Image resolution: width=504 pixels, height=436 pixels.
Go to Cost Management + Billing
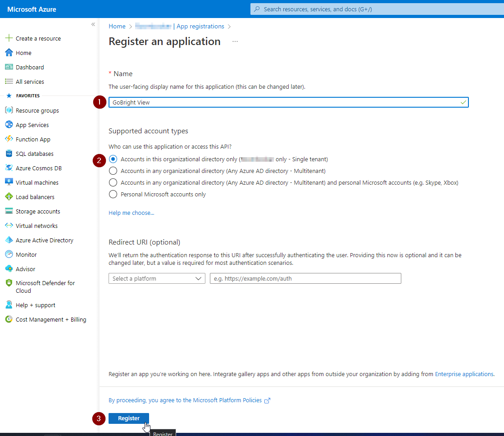(51, 320)
